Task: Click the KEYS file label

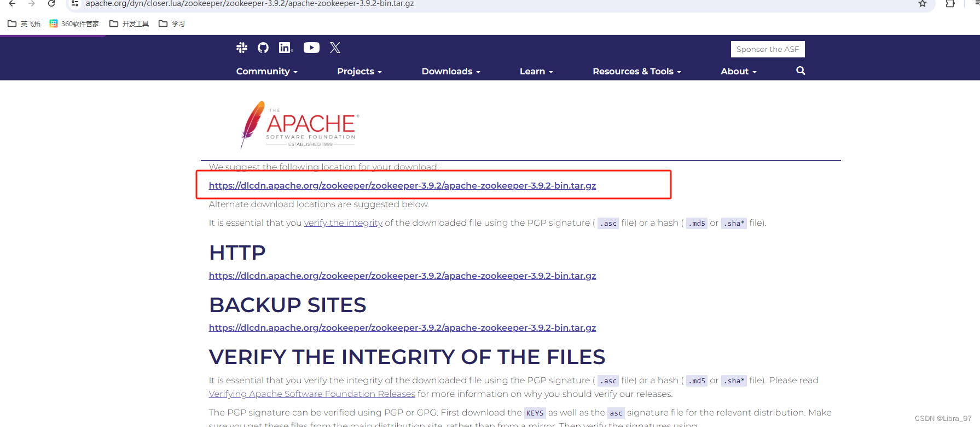Action: pos(535,413)
